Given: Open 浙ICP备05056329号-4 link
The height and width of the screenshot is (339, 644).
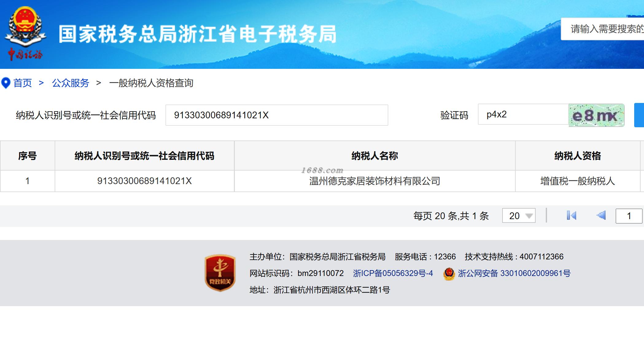Looking at the screenshot, I should coord(393,273).
